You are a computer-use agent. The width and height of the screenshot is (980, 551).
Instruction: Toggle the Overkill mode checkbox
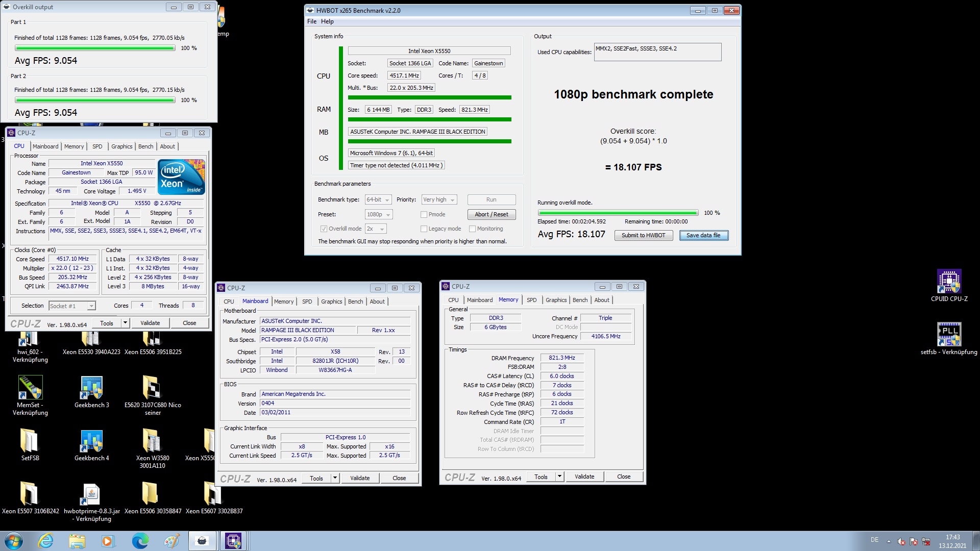click(324, 229)
